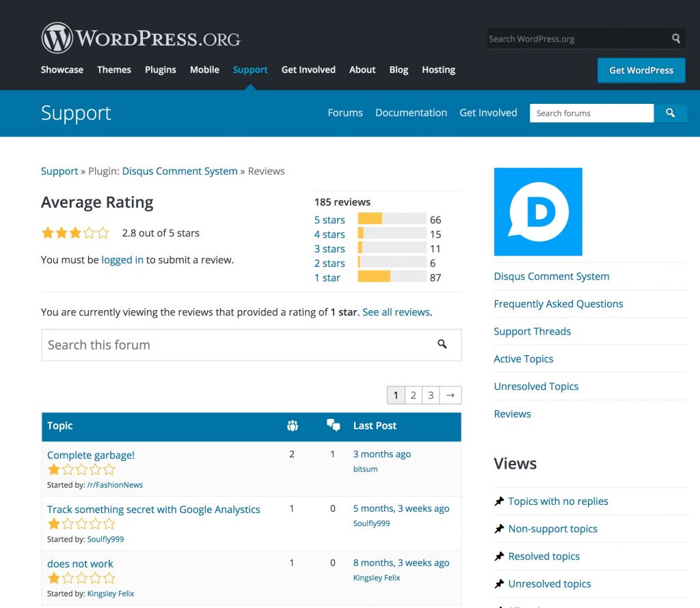This screenshot has width=700, height=608.
Task: Open the does not work review
Action: [x=81, y=564]
